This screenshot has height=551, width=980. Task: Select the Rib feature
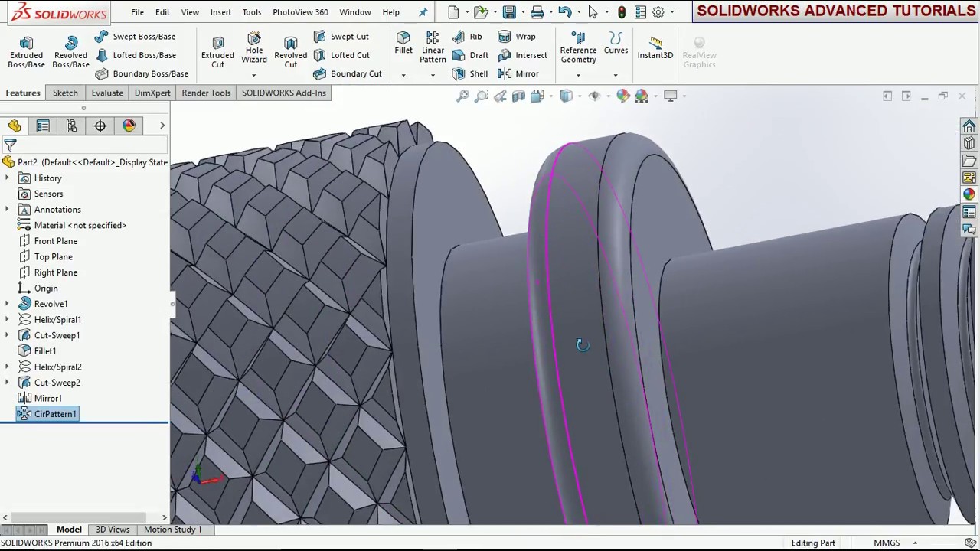pos(467,37)
